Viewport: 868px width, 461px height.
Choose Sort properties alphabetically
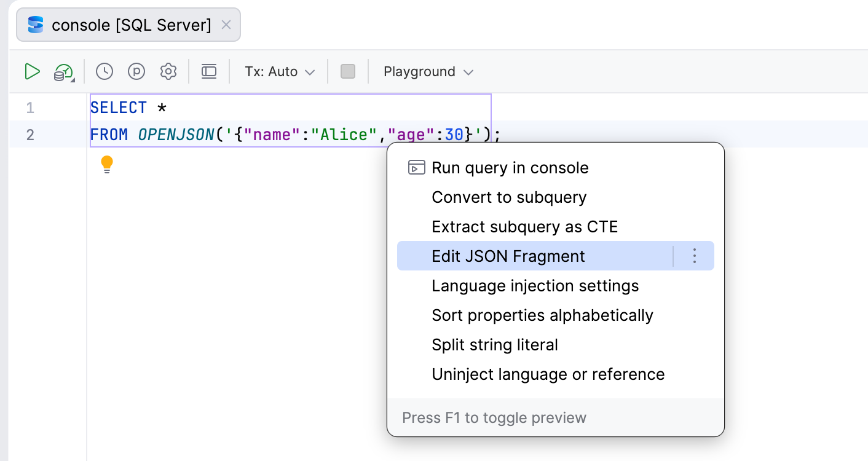[x=556, y=315]
